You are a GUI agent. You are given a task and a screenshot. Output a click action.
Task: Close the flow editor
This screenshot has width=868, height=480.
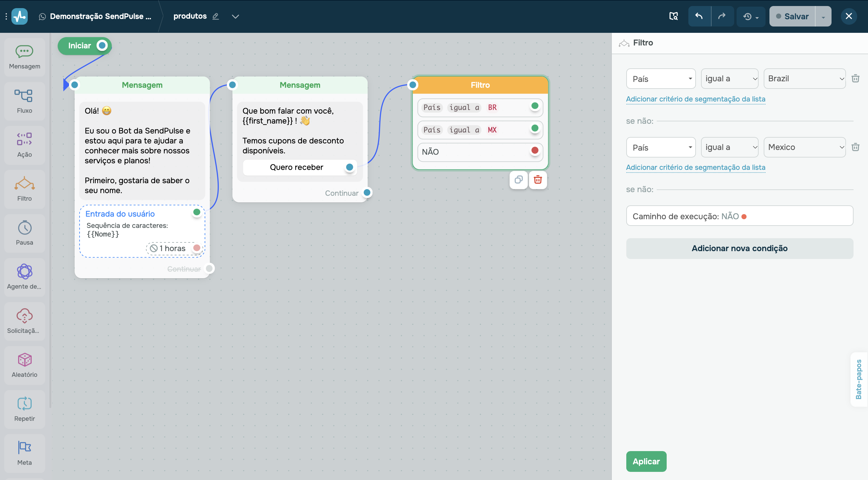(x=848, y=16)
